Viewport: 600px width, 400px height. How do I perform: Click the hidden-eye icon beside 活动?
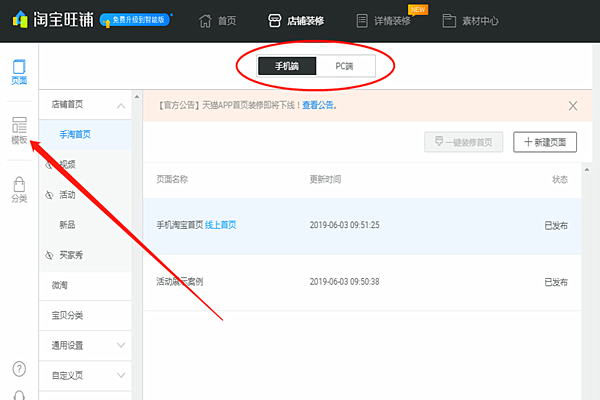click(50, 194)
